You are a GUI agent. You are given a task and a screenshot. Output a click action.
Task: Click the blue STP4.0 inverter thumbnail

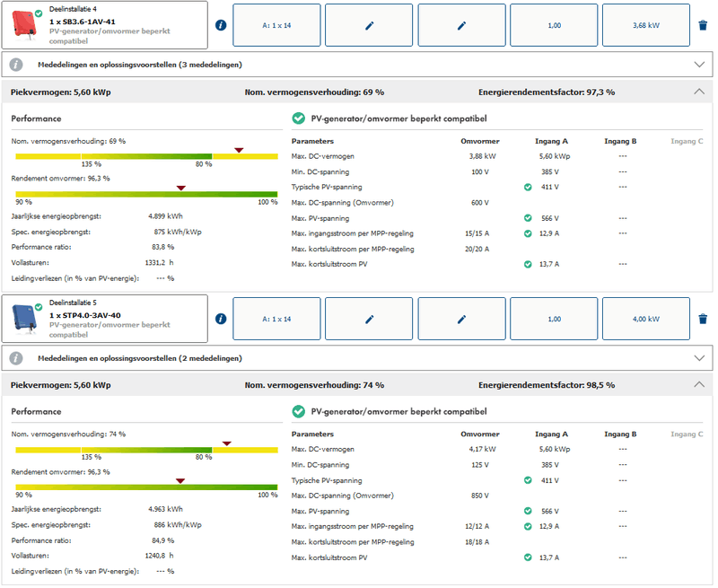point(24,319)
